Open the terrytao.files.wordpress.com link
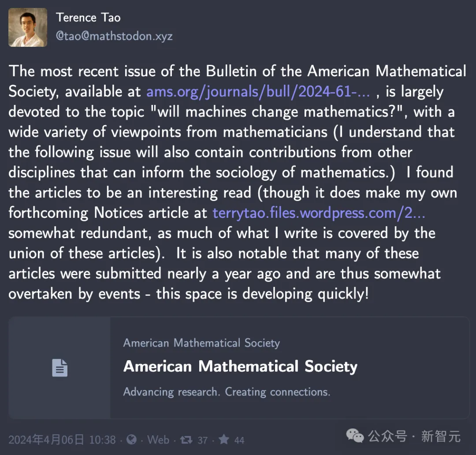Image resolution: width=476 pixels, height=455 pixels. tap(319, 213)
